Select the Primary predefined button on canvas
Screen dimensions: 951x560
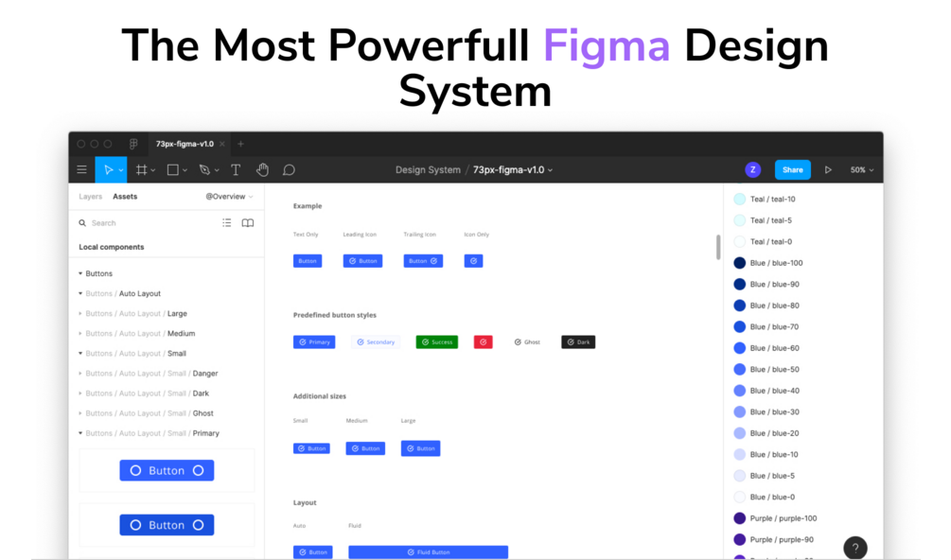pyautogui.click(x=314, y=341)
